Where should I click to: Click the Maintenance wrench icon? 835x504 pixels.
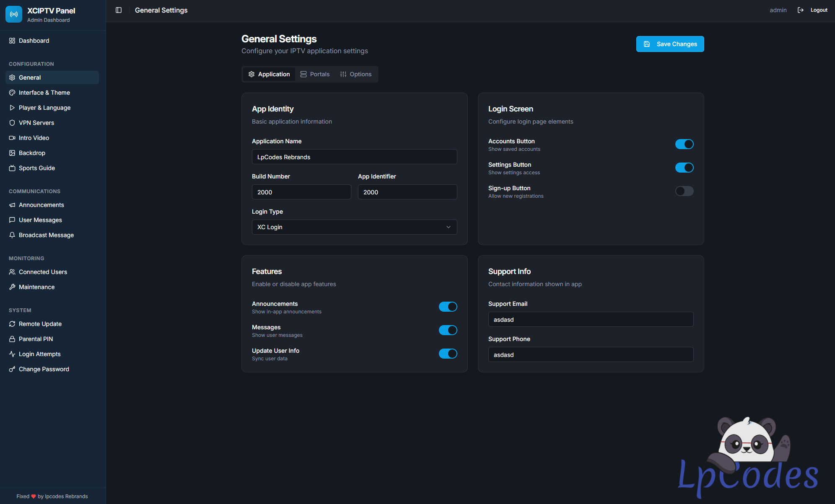[x=12, y=287]
